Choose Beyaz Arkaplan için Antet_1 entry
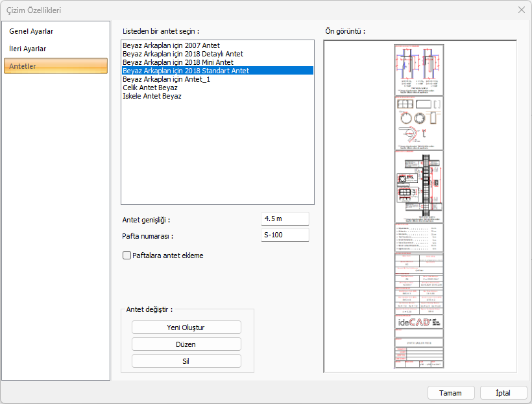 (x=166, y=79)
